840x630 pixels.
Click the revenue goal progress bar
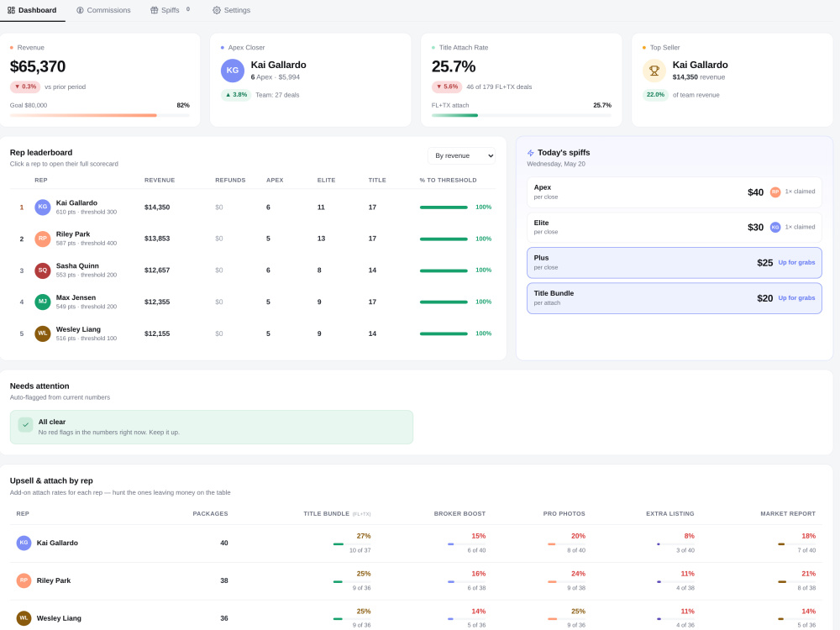(x=100, y=115)
